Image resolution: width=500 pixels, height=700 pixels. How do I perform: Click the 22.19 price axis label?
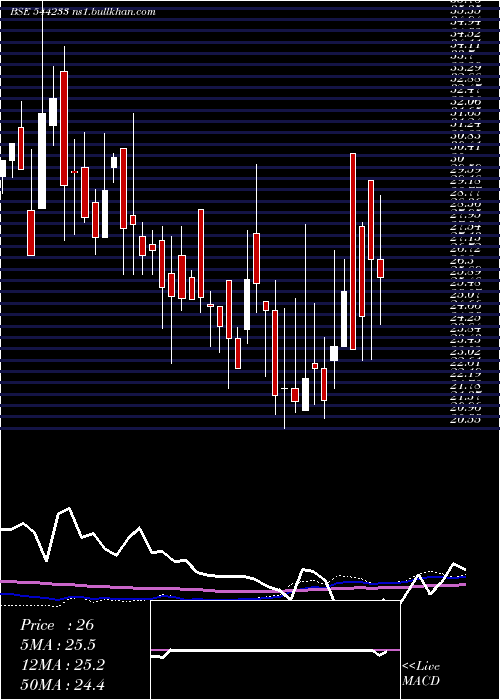click(465, 374)
